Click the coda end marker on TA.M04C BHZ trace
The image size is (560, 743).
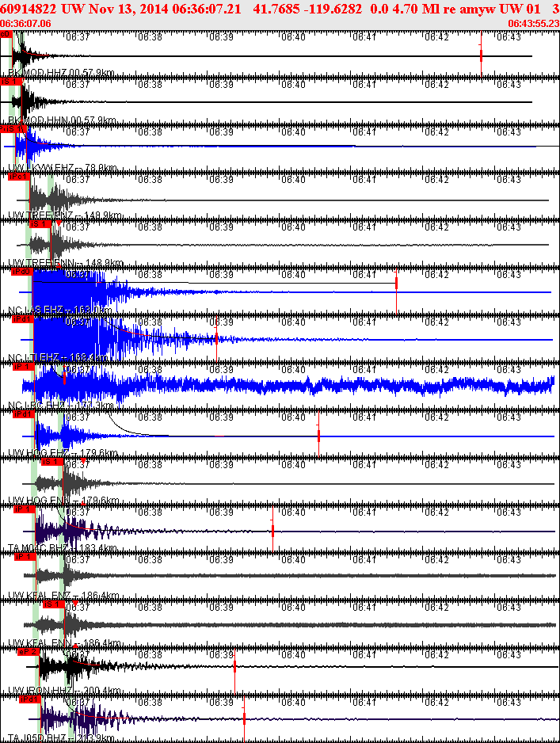coord(273,529)
